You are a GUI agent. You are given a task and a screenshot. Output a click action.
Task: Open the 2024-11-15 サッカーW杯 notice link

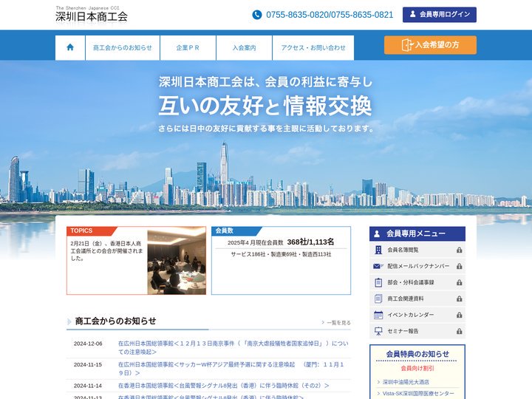(x=231, y=369)
